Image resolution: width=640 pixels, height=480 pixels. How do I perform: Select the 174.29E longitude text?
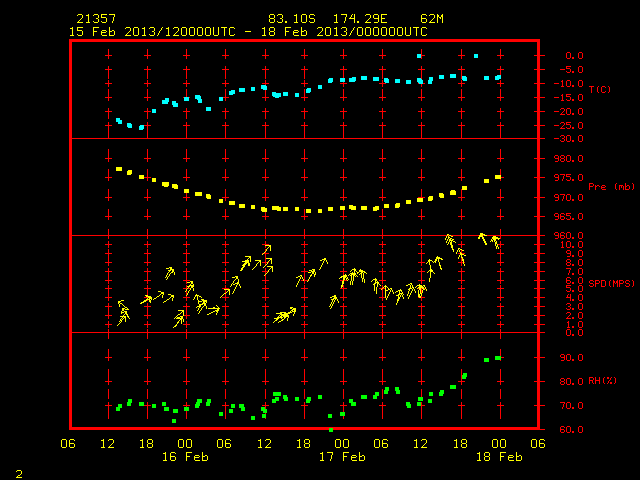pos(360,19)
